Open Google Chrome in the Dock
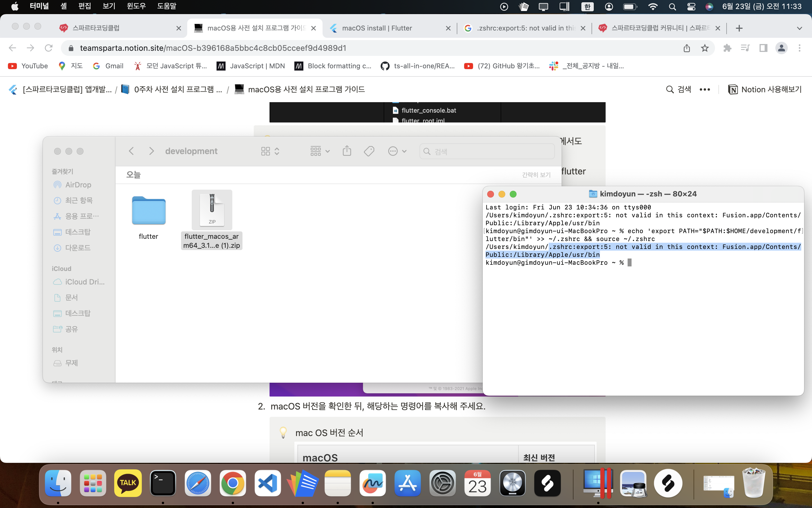Viewport: 812px width, 508px height. pos(233,483)
